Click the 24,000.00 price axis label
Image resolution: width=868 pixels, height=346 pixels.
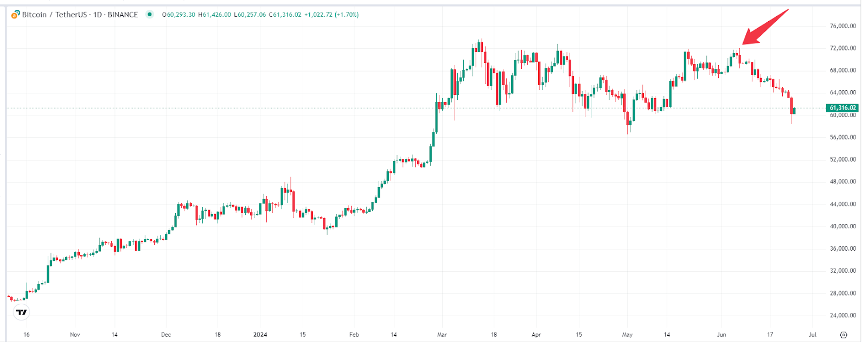point(843,315)
